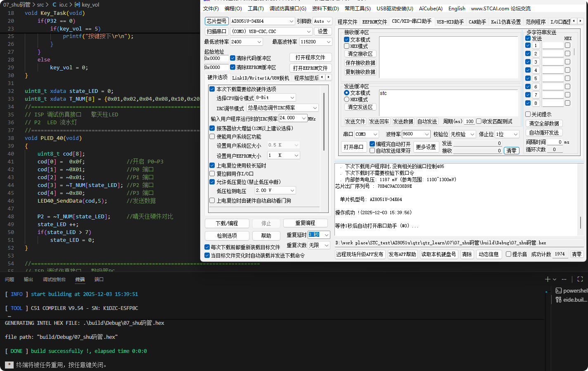Viewport: 588px width, 371px height.
Task: Click the send buffer text field containing stc
Action: click(448, 102)
